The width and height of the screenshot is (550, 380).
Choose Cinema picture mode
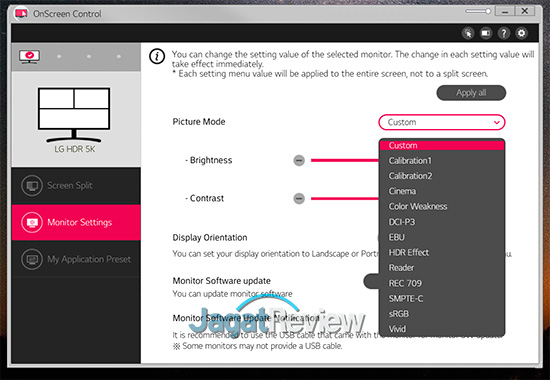click(x=442, y=191)
